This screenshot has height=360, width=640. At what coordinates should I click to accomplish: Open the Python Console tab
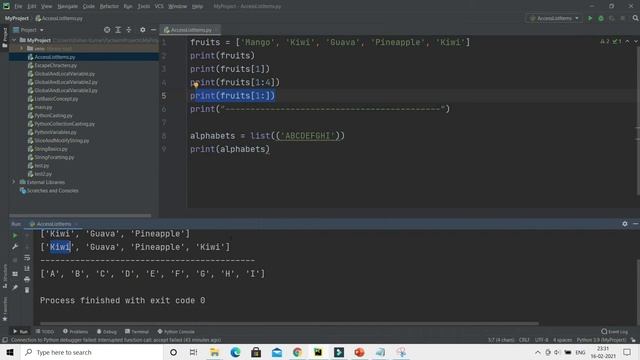176,331
